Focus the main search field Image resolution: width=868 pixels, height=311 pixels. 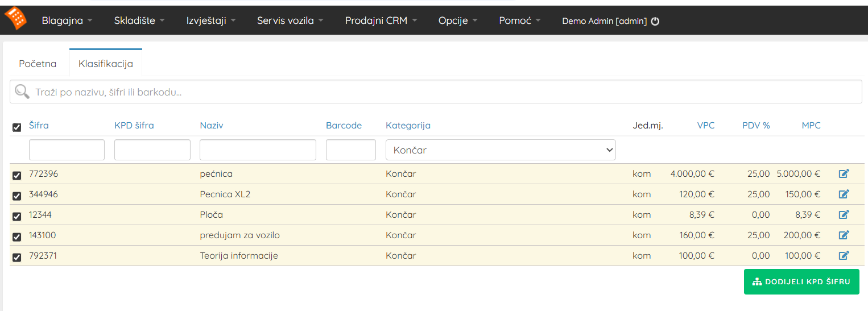(436, 92)
